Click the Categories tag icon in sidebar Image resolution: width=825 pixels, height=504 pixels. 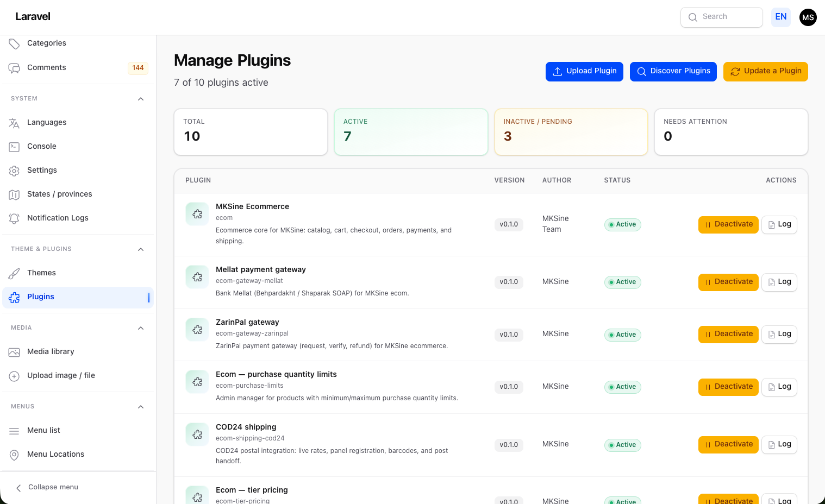14,43
